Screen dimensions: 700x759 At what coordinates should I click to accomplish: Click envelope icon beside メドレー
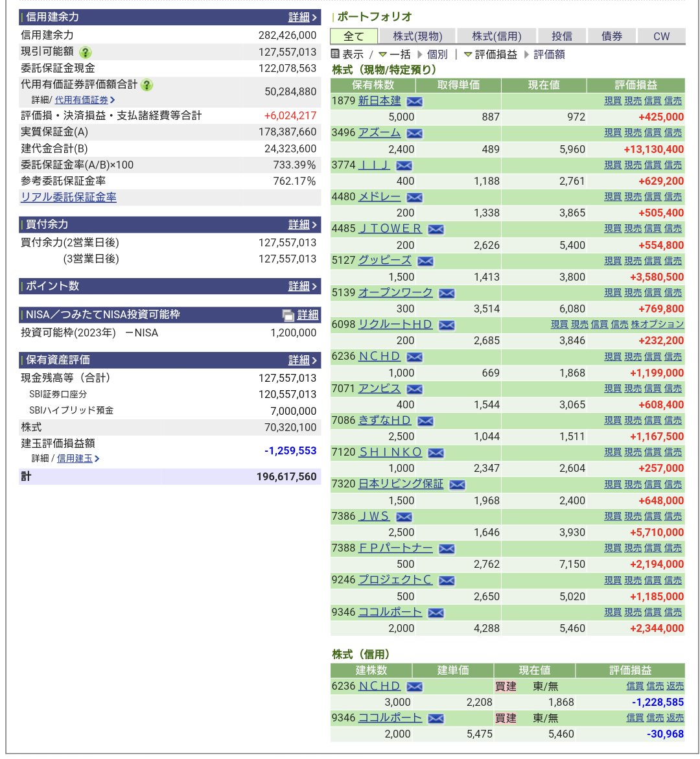(x=414, y=198)
